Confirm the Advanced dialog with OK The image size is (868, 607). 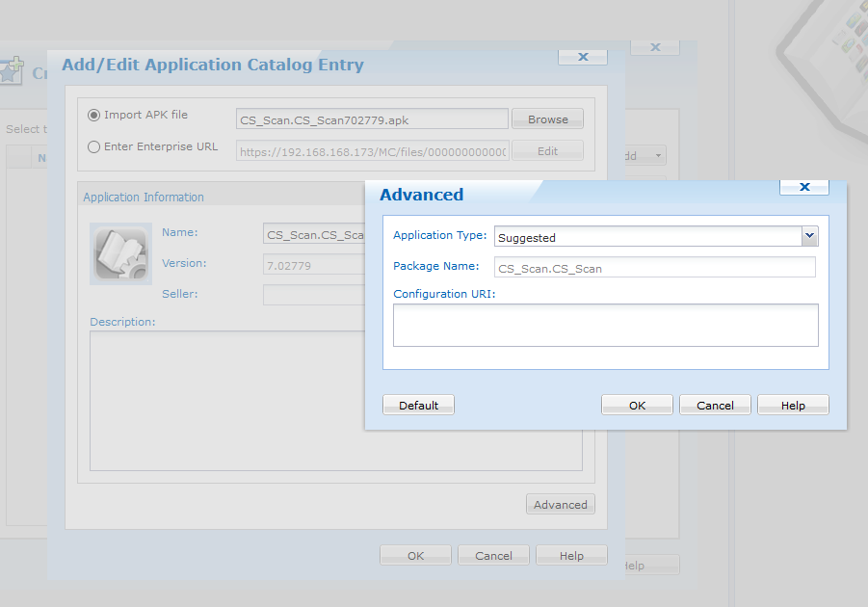[x=637, y=406]
